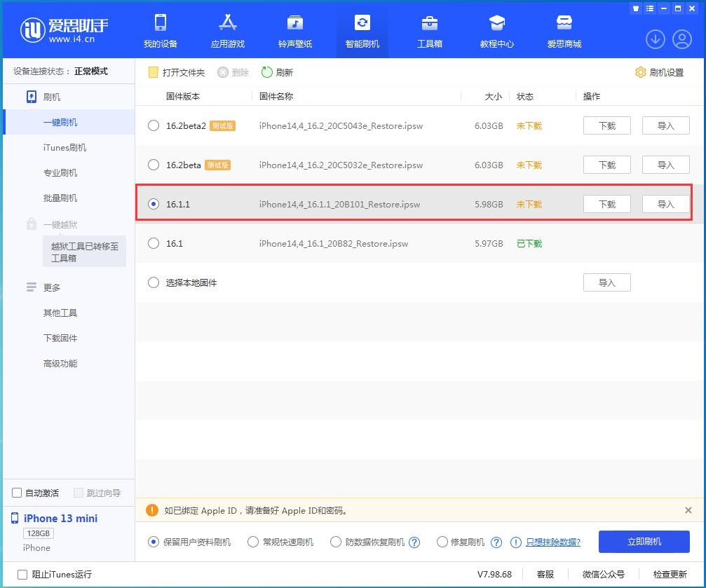
Task: Open the 爱思商城 store icon
Action: click(564, 23)
